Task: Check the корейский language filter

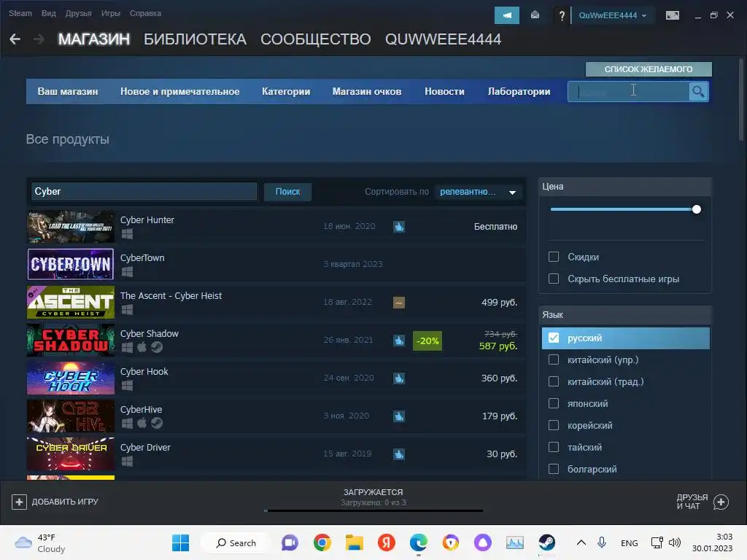Action: [554, 425]
